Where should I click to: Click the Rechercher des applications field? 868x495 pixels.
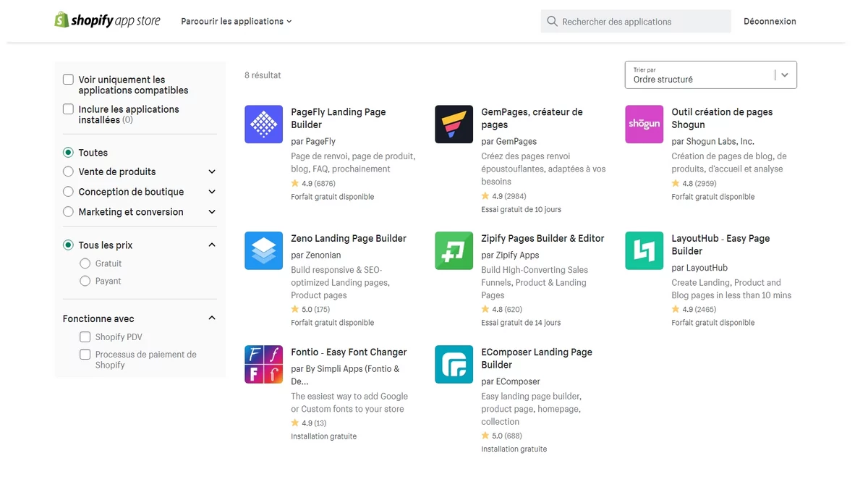(636, 22)
